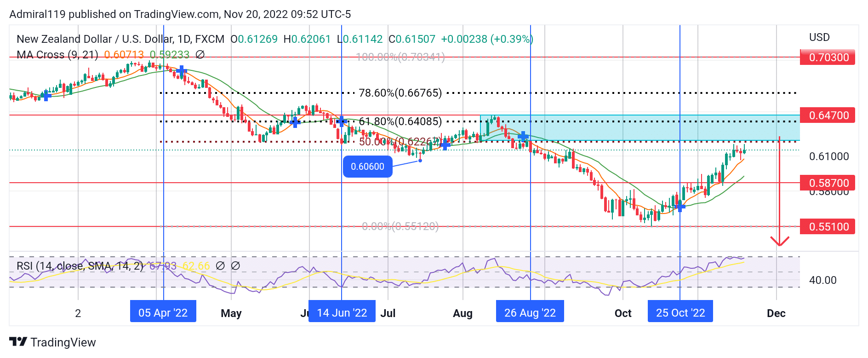Screen dimensions: 868x358
Task: Click the open price O0.61269 value
Action: pos(254,39)
